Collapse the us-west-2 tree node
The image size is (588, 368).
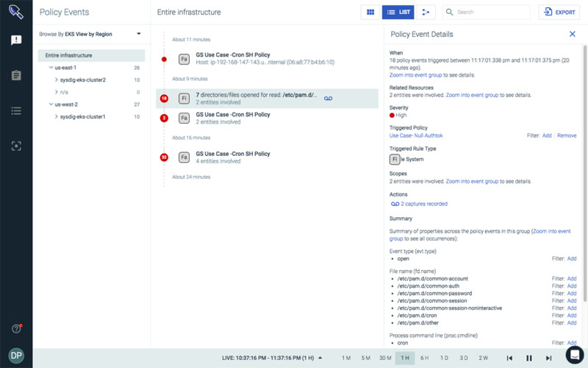tap(51, 105)
